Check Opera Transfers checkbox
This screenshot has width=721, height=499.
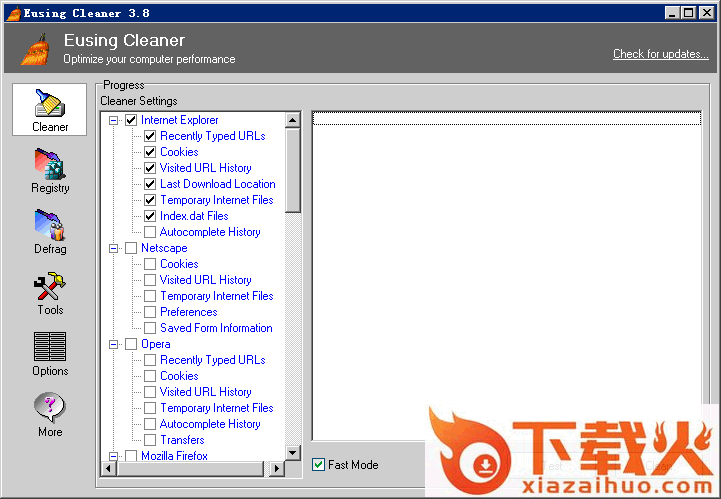150,440
